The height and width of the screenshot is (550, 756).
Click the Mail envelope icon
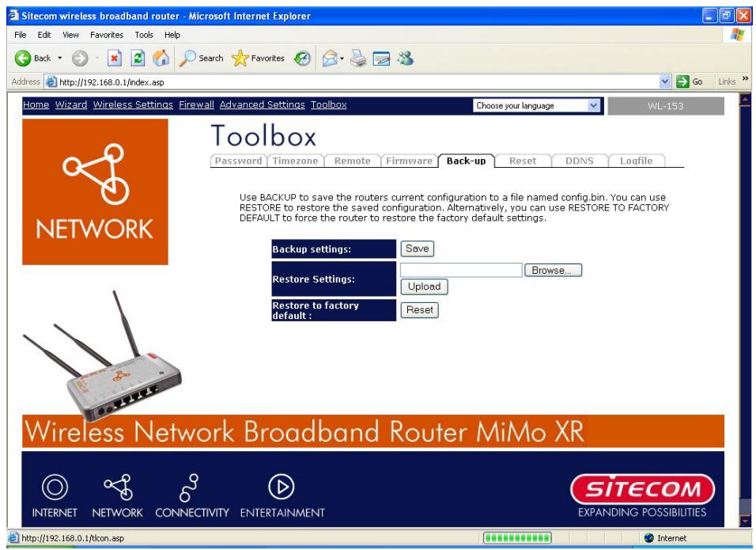tap(330, 59)
